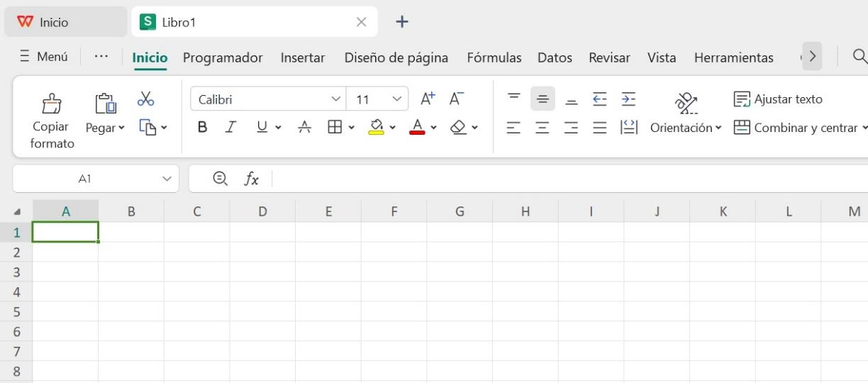Select column D header
The image size is (868, 383).
pos(262,211)
